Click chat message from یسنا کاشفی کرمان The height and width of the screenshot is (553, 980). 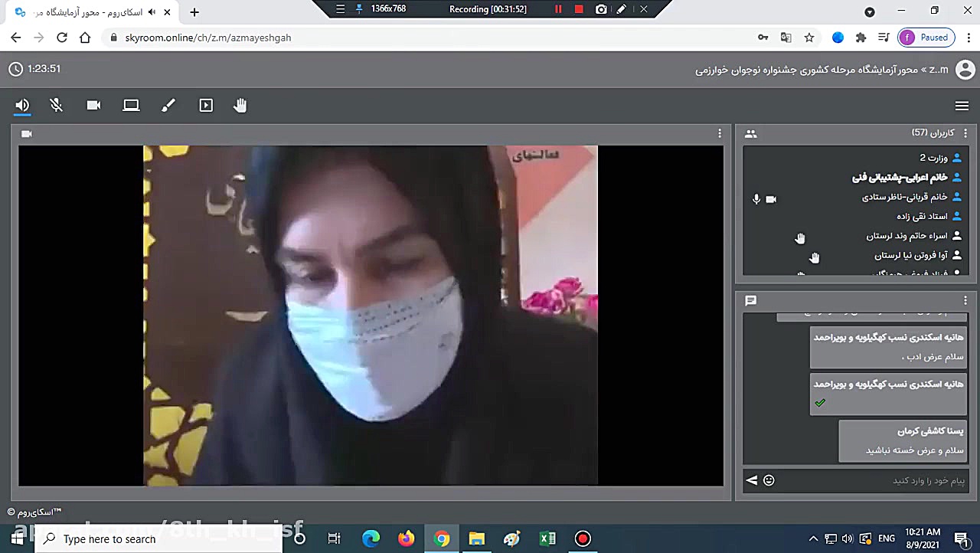903,440
